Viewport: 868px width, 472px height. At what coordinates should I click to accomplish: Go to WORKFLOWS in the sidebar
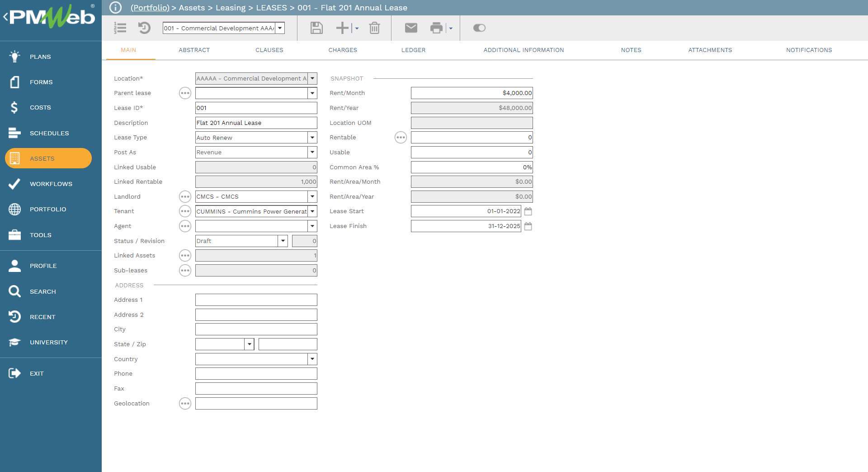tap(51, 184)
